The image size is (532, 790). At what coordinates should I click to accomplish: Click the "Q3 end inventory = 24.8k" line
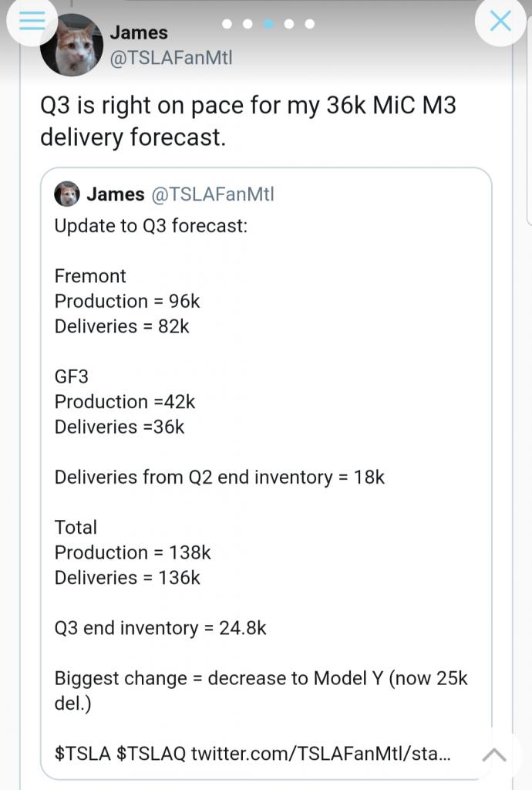(160, 628)
